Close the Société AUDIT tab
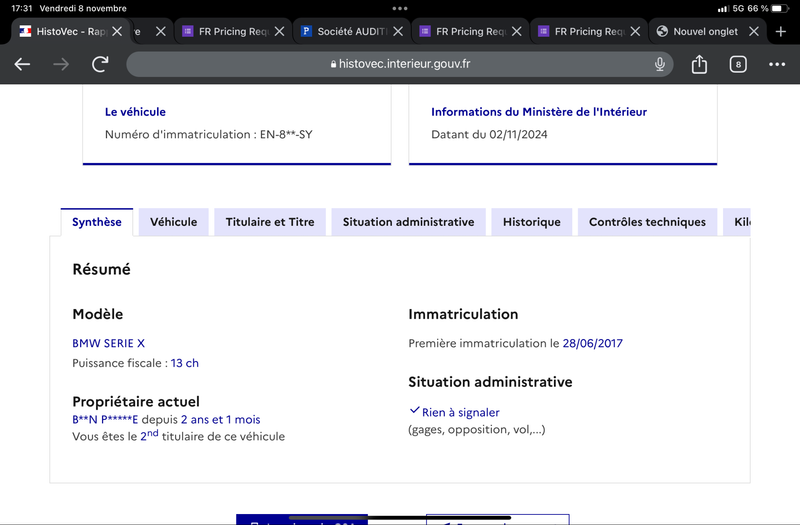The height and width of the screenshot is (525, 800). [398, 32]
